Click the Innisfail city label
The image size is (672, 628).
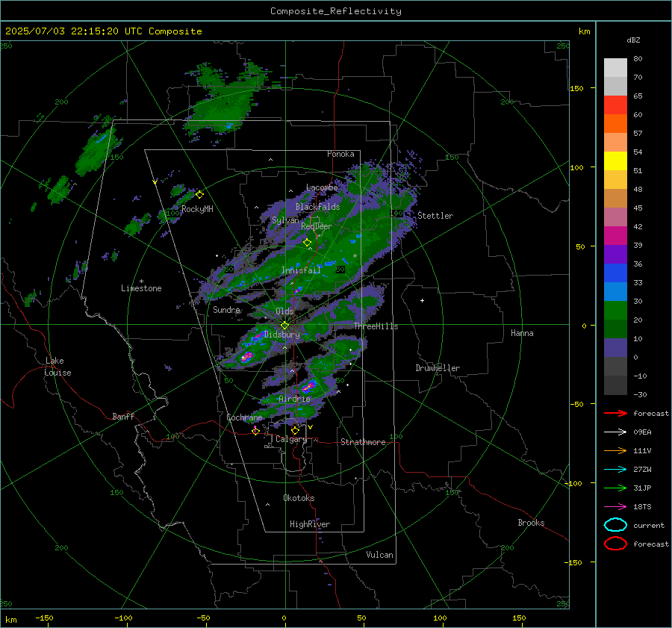tap(301, 270)
